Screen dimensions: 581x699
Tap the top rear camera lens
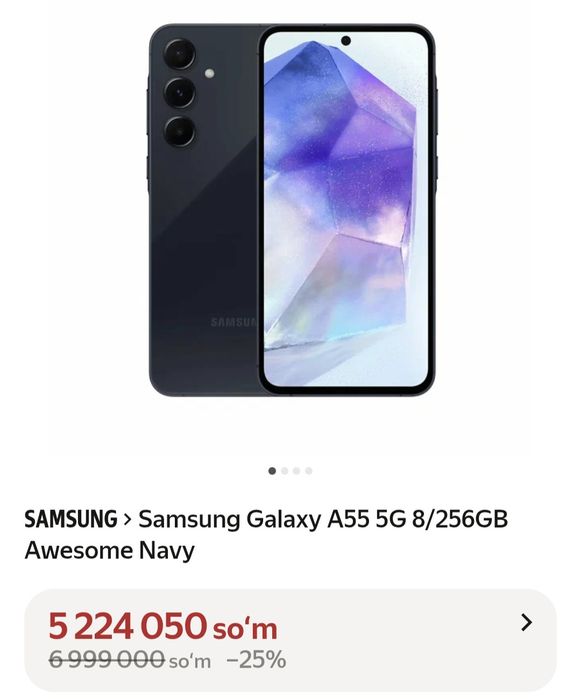[x=179, y=54]
